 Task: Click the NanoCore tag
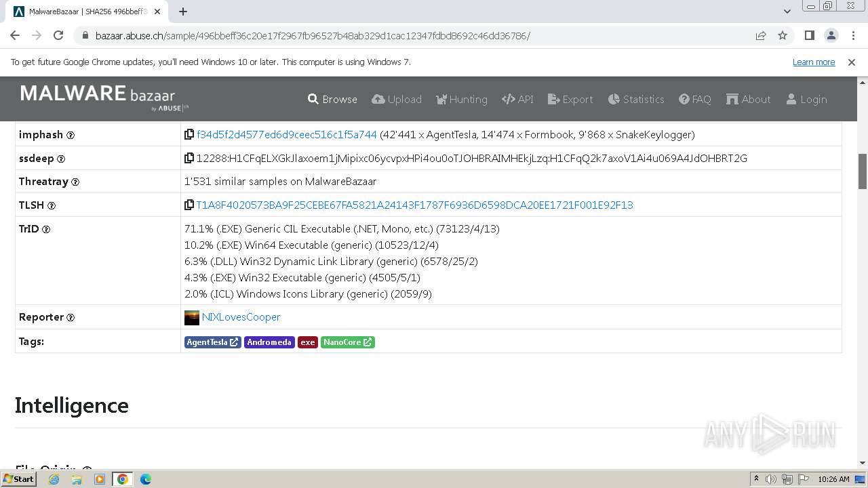tap(348, 342)
